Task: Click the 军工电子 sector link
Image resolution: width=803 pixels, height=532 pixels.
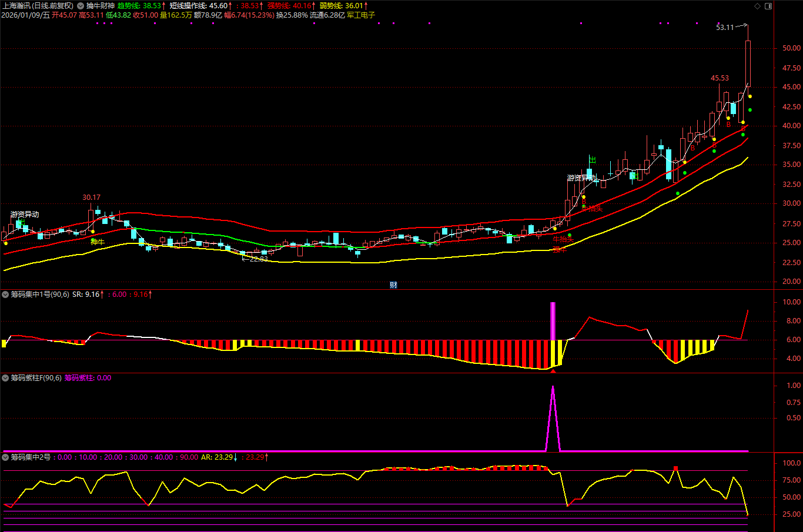Action: coord(361,15)
